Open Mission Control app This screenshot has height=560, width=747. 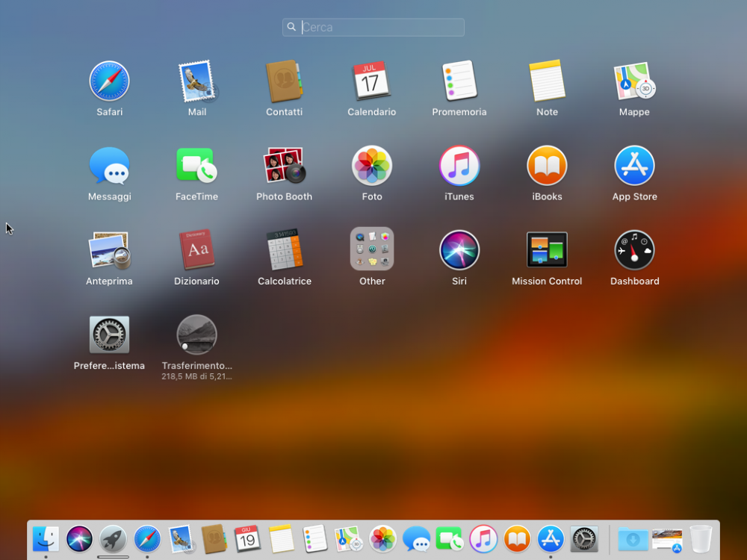547,250
